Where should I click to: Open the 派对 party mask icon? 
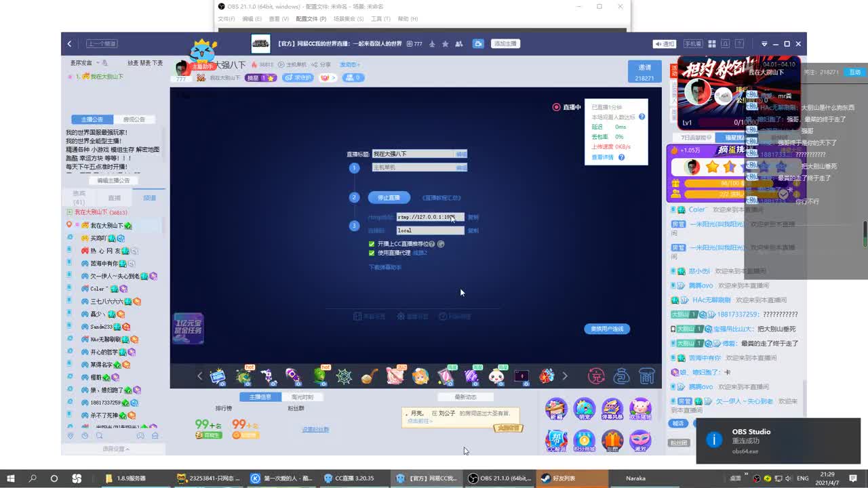point(639,441)
